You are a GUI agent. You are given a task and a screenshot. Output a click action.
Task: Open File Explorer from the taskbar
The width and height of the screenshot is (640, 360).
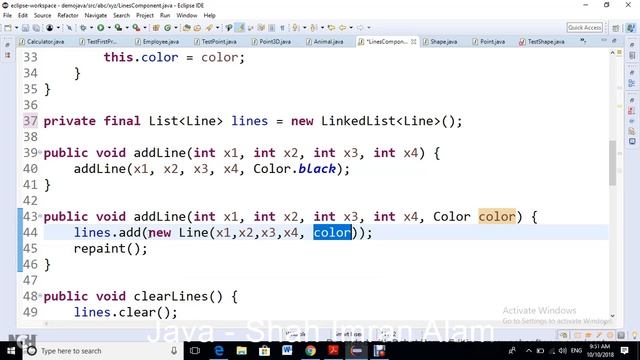[x=241, y=351]
